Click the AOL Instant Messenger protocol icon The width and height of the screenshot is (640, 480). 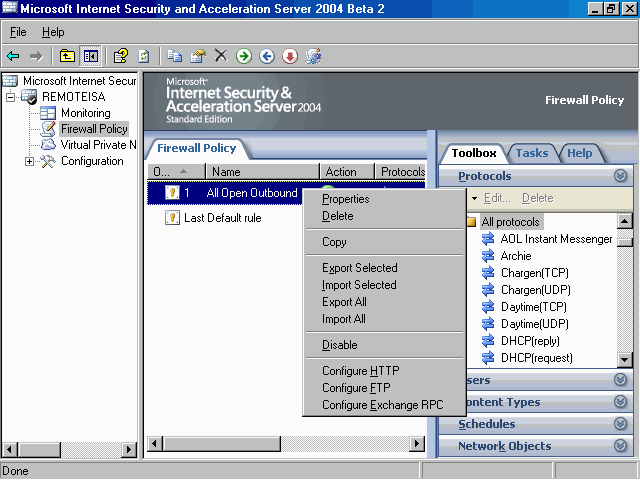click(x=489, y=239)
